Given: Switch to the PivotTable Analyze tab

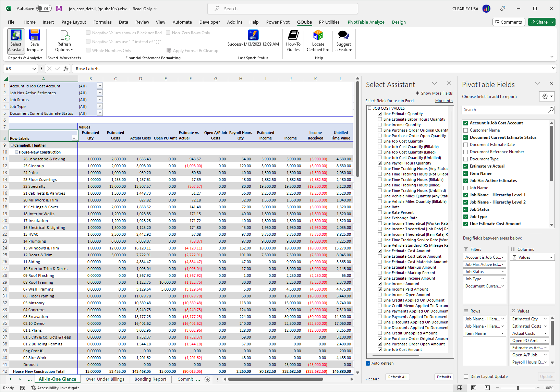Looking at the screenshot, I should coord(366,22).
